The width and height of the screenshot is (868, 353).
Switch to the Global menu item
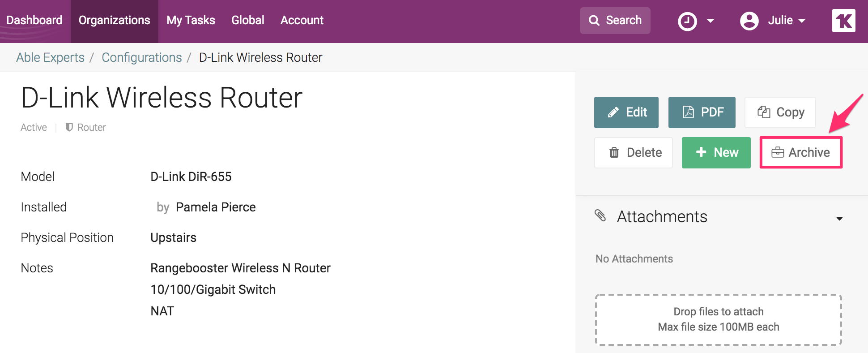click(x=247, y=21)
